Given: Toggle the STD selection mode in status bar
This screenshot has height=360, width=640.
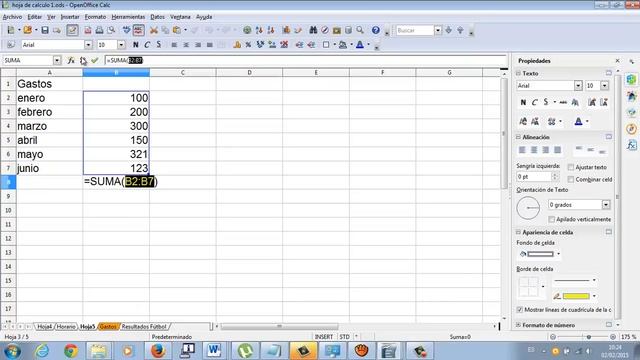Looking at the screenshot, I should tap(344, 337).
